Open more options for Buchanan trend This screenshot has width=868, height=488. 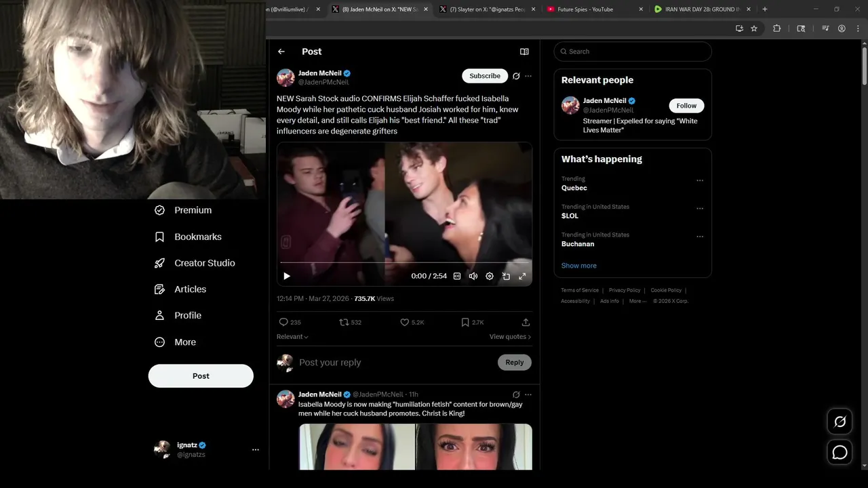[700, 237]
